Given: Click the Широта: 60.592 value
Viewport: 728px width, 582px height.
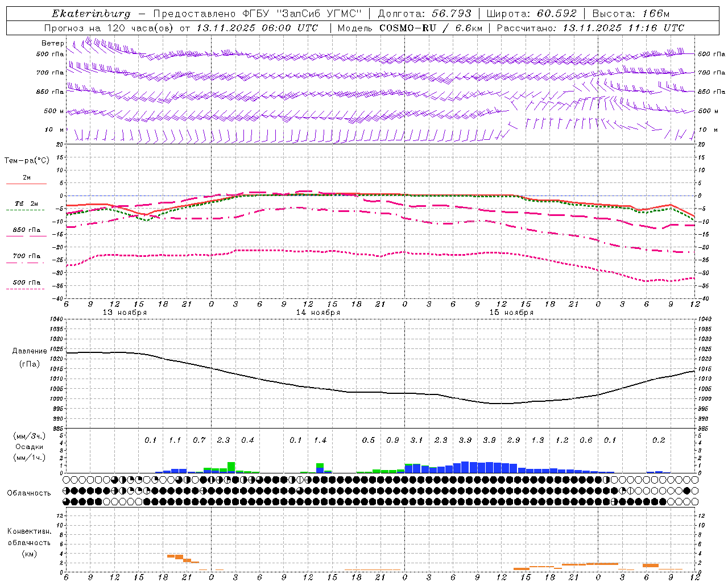Looking at the screenshot, I should click(531, 14).
